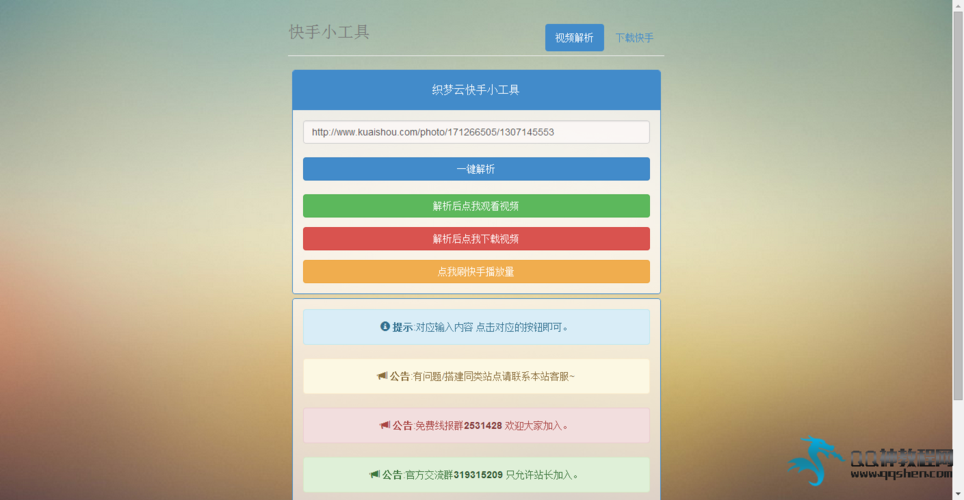Switch to the 下载快手 tab
The image size is (964, 500).
click(x=634, y=38)
